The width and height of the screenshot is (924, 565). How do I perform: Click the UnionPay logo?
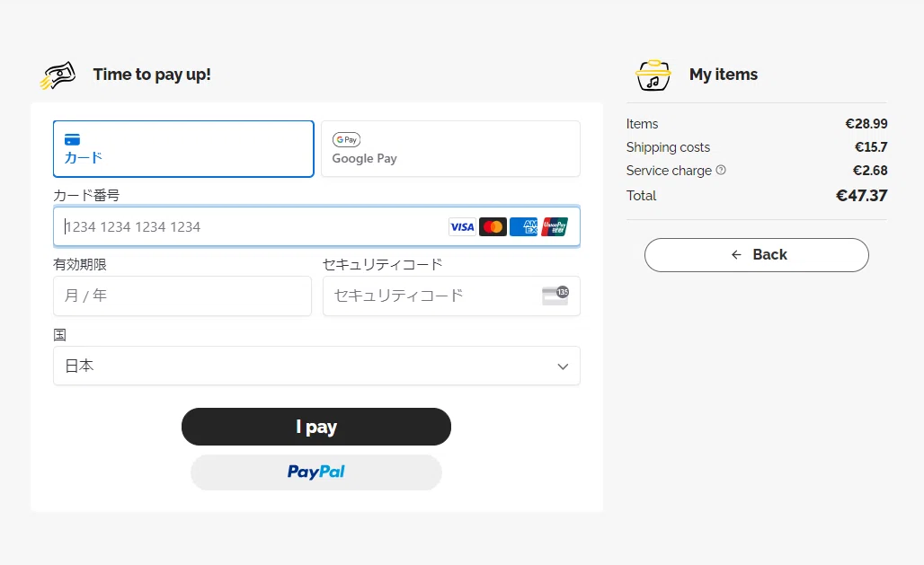click(555, 227)
